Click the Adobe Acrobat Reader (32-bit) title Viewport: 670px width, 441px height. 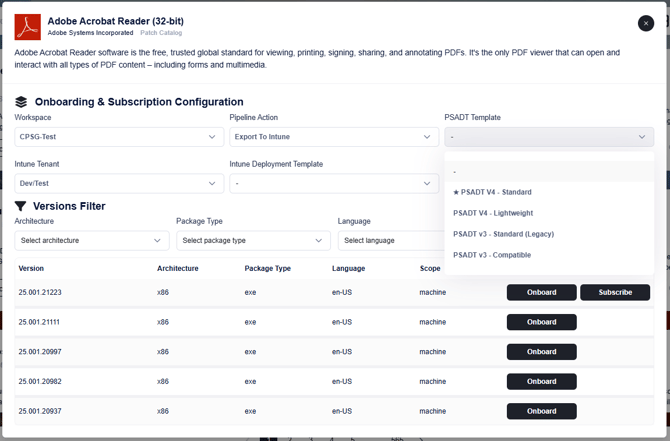(116, 21)
